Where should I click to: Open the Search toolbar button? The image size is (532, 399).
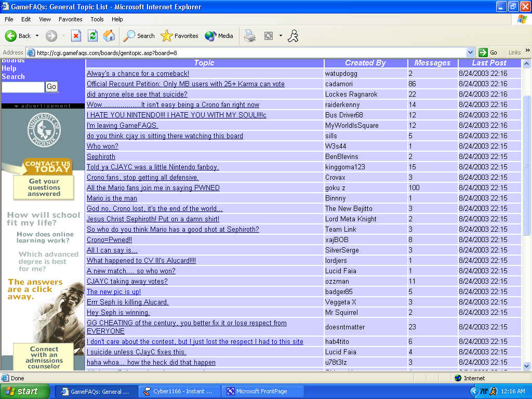pos(139,36)
